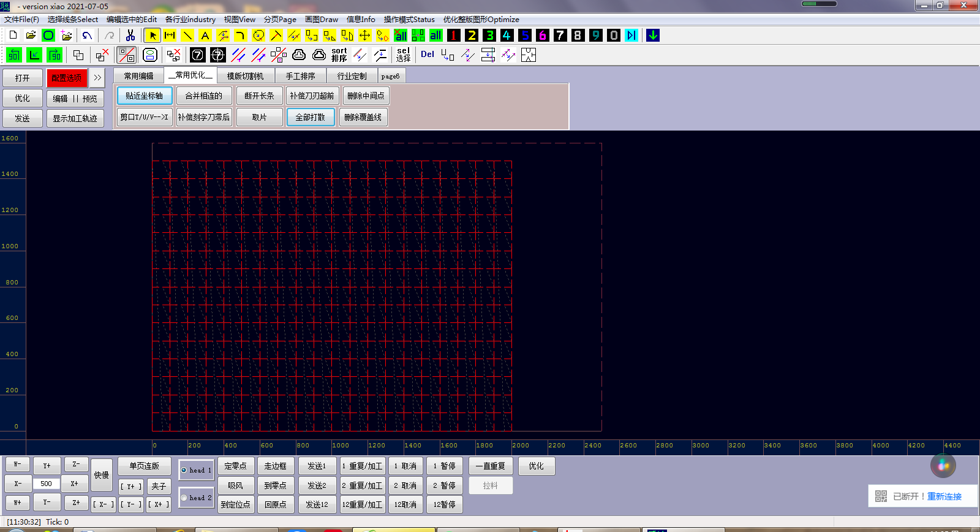Select the head 2 radio button
The height and width of the screenshot is (532, 980).
[x=184, y=498]
